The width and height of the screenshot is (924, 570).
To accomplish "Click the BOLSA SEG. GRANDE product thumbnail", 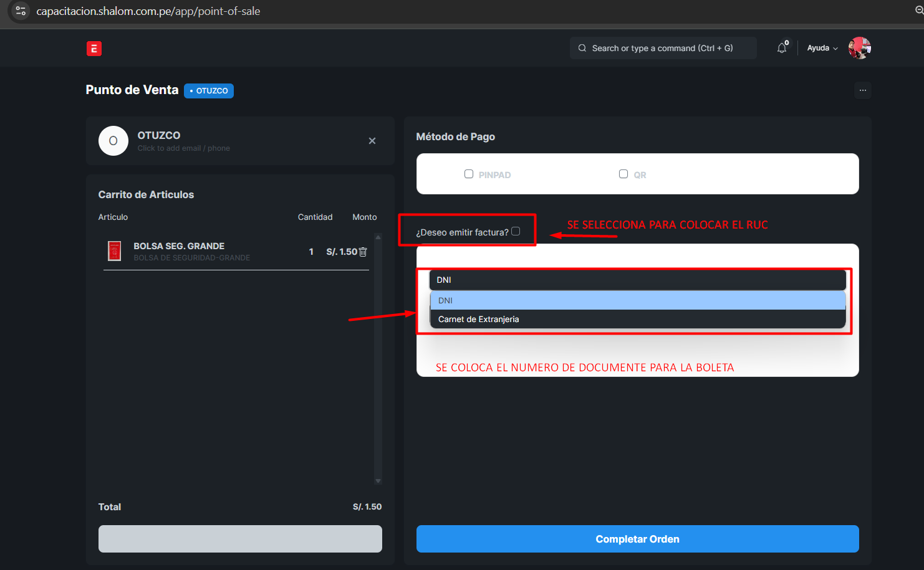I will point(115,251).
